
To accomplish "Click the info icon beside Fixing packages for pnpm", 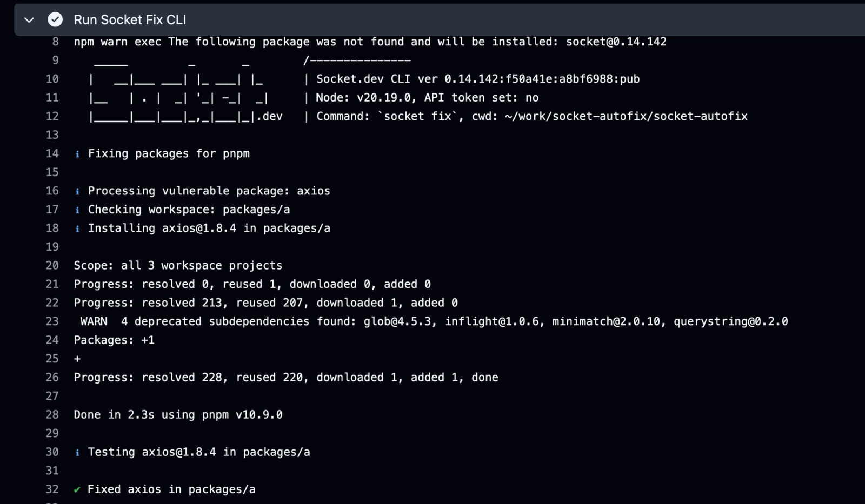I will pos(77,154).
